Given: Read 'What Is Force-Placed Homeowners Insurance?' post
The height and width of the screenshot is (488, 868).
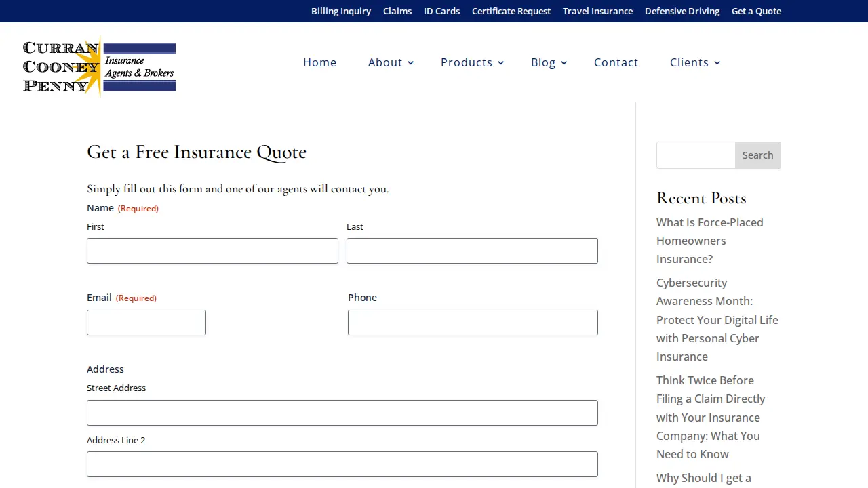Looking at the screenshot, I should coord(710,241).
